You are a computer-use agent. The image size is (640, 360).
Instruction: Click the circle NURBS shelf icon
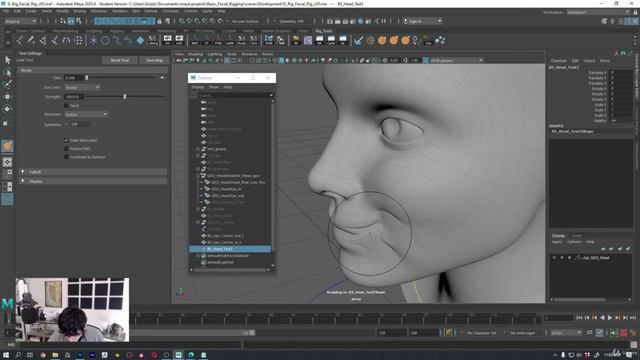(x=106, y=40)
